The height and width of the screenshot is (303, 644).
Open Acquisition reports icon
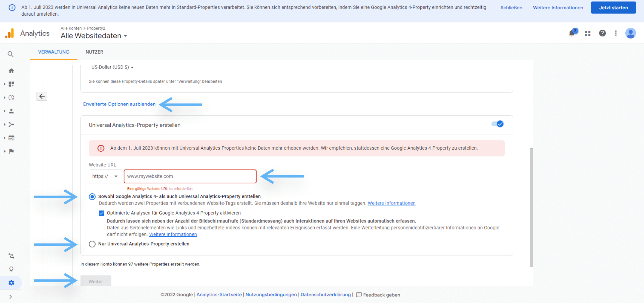tap(11, 124)
